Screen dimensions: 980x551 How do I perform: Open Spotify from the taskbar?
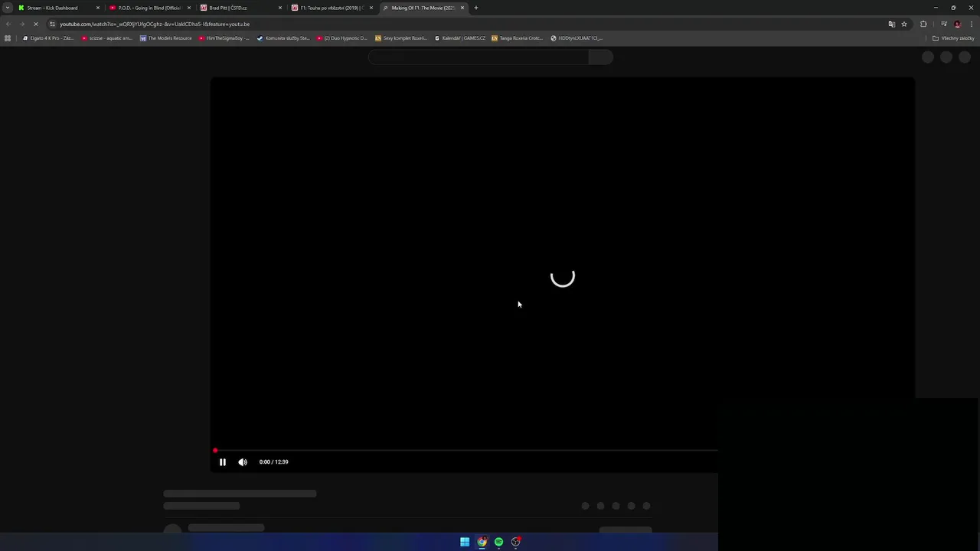tap(498, 542)
